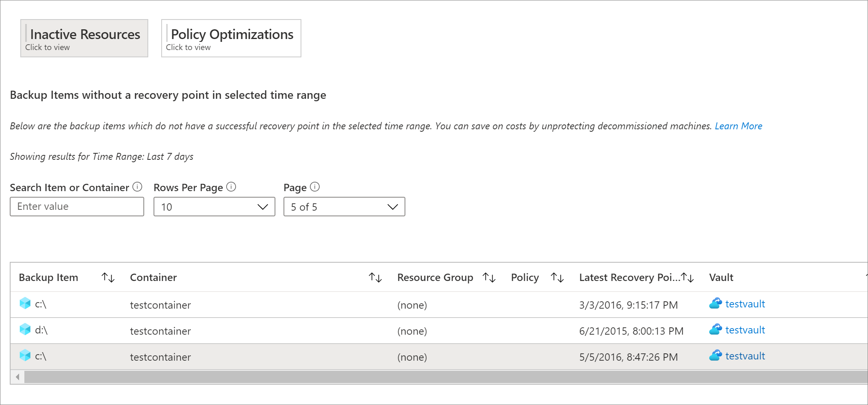The height and width of the screenshot is (405, 868).
Task: Sort table by Container column arrows
Action: (x=375, y=278)
